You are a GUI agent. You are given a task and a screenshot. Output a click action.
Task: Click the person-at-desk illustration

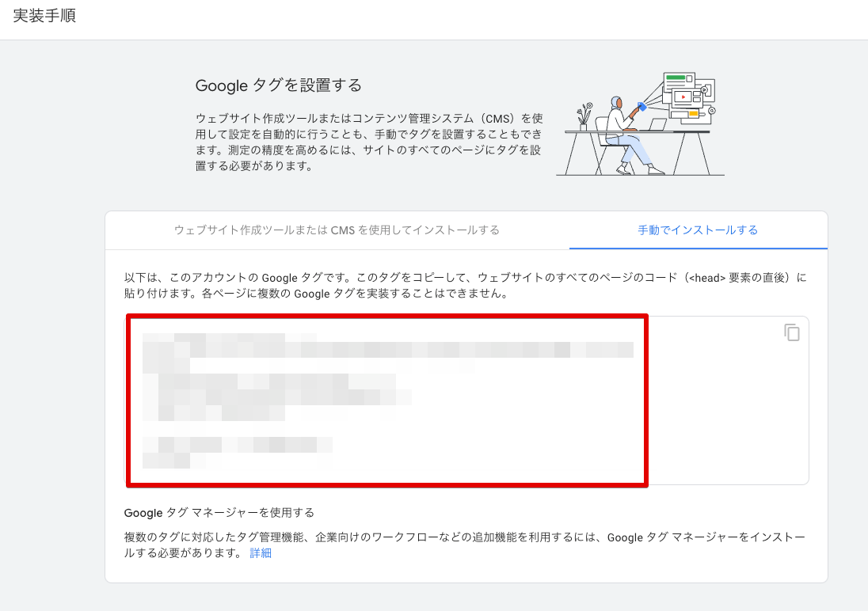[x=641, y=124]
